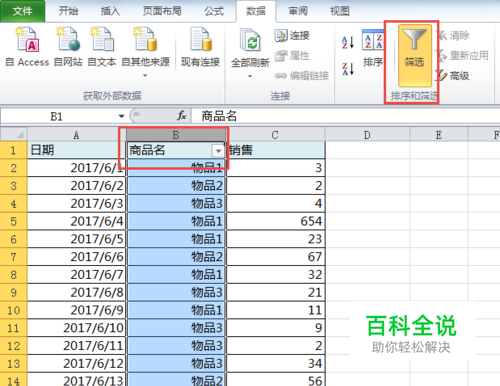Image resolution: width=500 pixels, height=386 pixels.
Task: Click sales cell with value 67
Action: point(275,257)
